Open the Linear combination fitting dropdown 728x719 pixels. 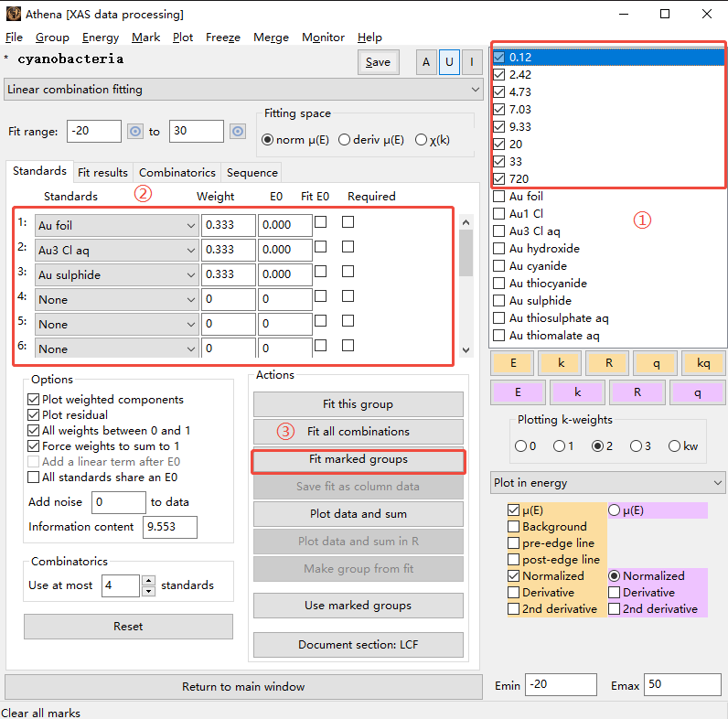pyautogui.click(x=243, y=90)
